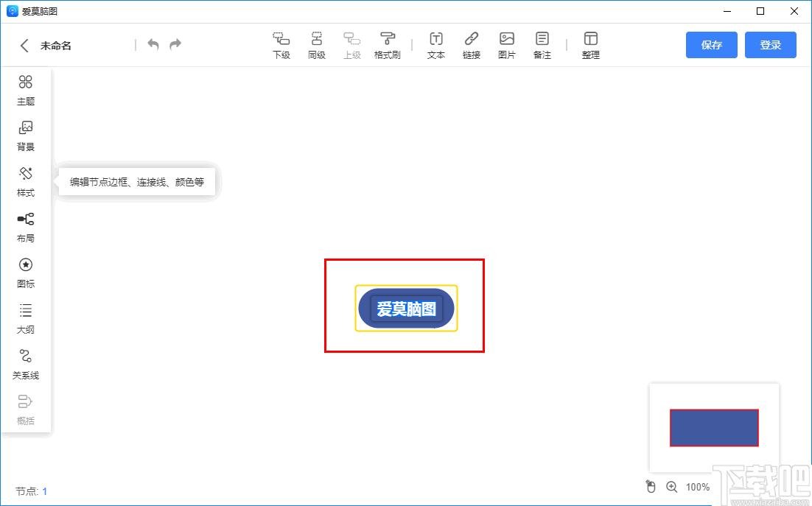
Task: Insert text using 文本 tool
Action: click(x=436, y=45)
